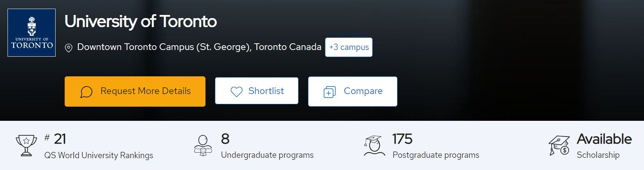Click the location pin icon
The width and height of the screenshot is (644, 170).
click(68, 48)
